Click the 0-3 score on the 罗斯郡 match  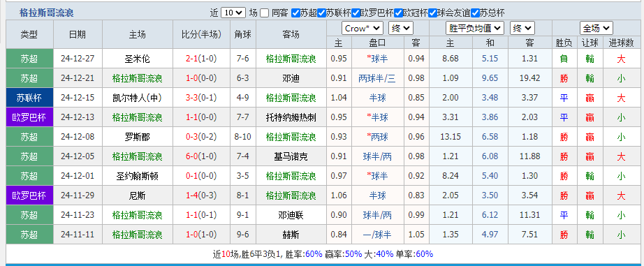191,137
